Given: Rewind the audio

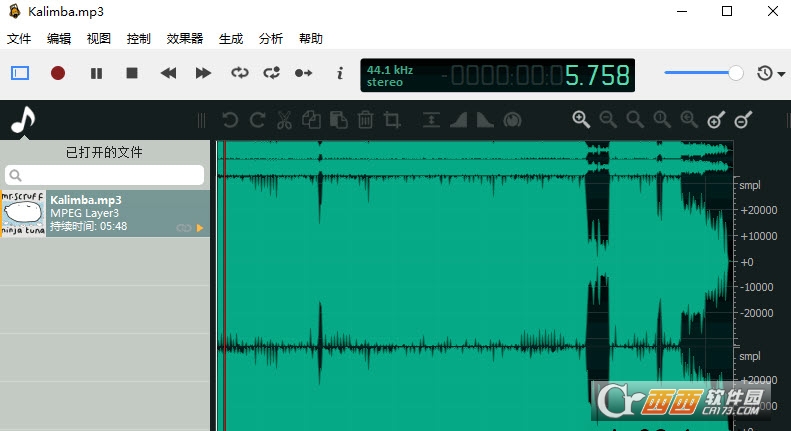Looking at the screenshot, I should pos(168,73).
